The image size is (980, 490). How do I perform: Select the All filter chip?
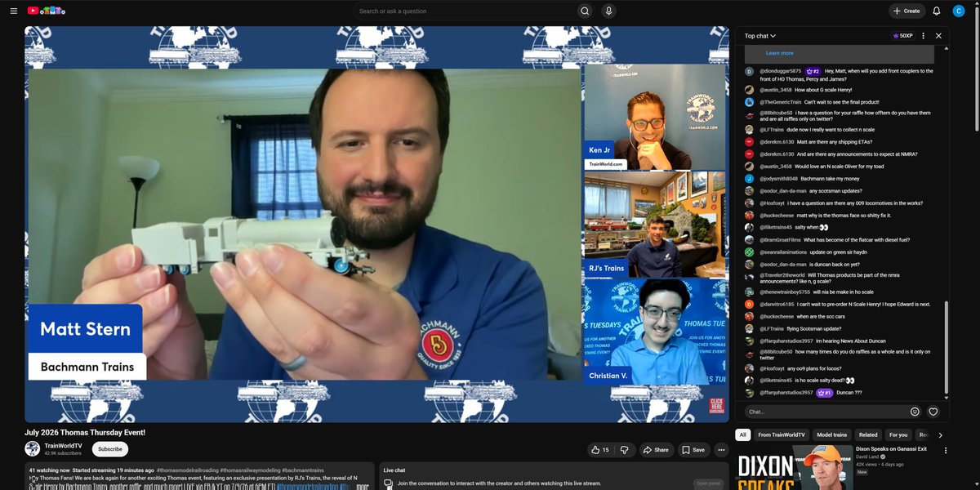click(742, 435)
